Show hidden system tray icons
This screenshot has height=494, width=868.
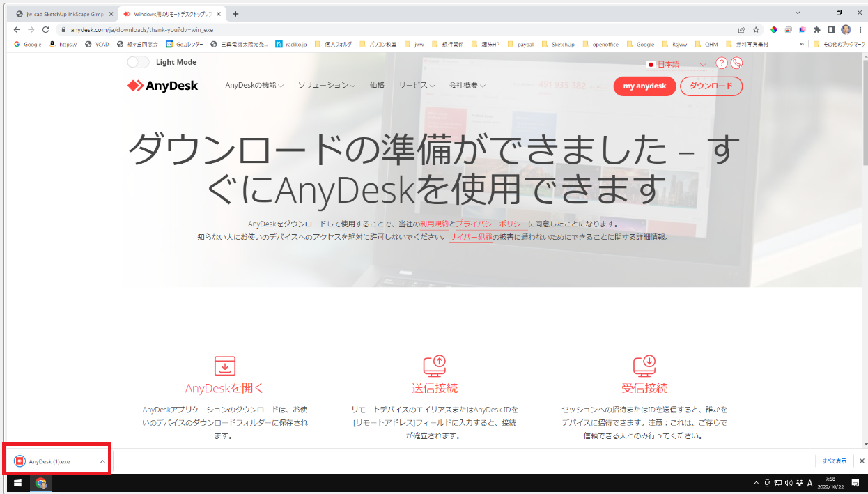point(757,483)
